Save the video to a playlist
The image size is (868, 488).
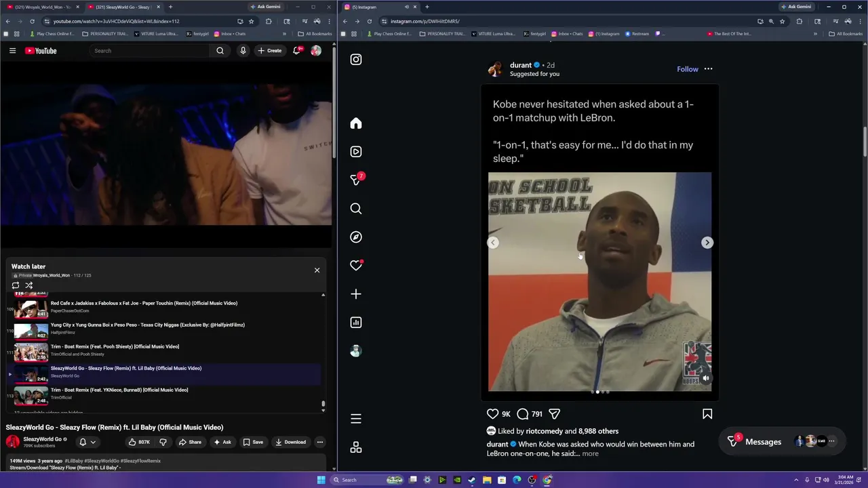(x=253, y=442)
